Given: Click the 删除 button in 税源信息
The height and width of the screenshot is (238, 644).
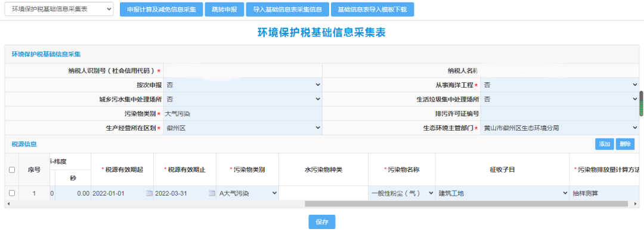Looking at the screenshot, I should 625,144.
